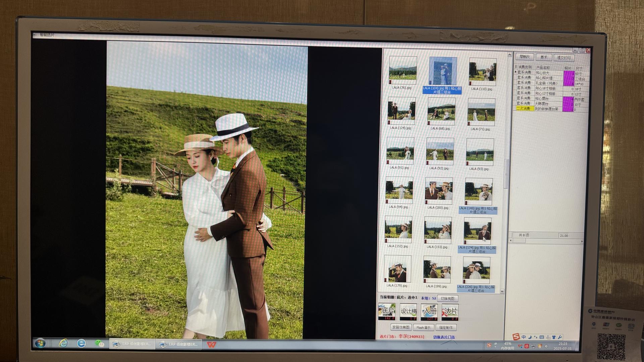The image size is (644, 362).
Task: Click the 家居效果图 button
Action: click(x=400, y=327)
